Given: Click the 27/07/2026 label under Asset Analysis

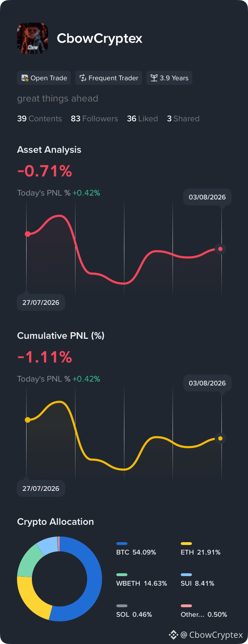Looking at the screenshot, I should point(41,302).
